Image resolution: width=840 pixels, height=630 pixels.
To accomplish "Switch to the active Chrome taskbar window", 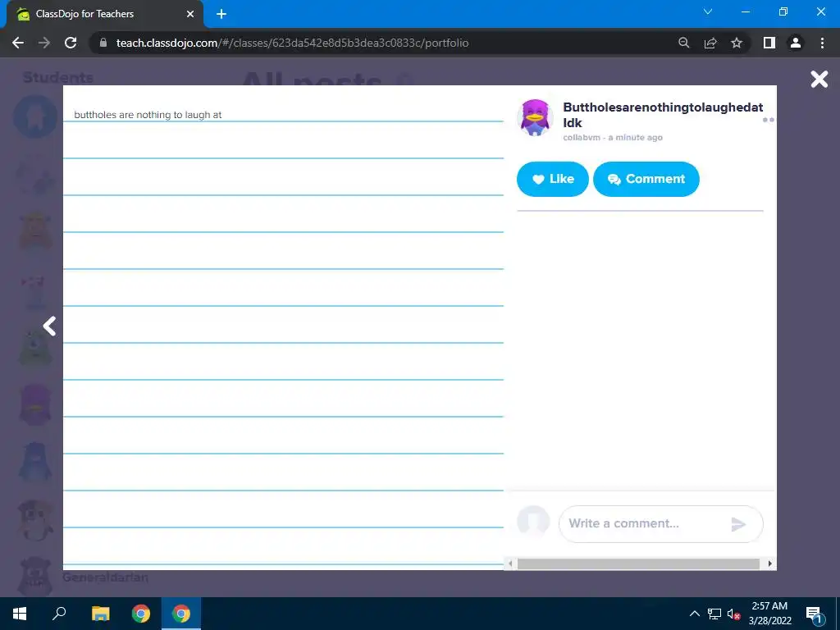I will (x=181, y=614).
